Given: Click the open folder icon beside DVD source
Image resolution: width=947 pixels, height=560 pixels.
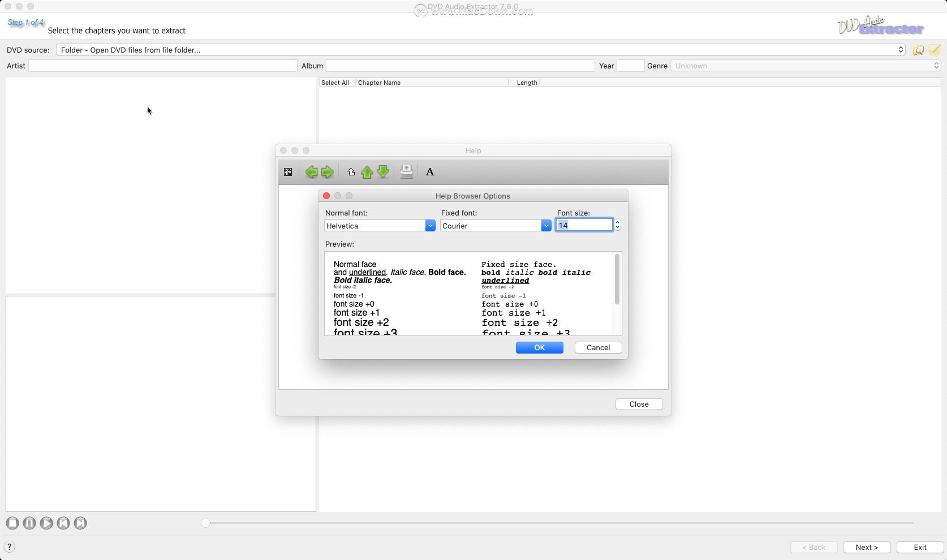Looking at the screenshot, I should 919,50.
